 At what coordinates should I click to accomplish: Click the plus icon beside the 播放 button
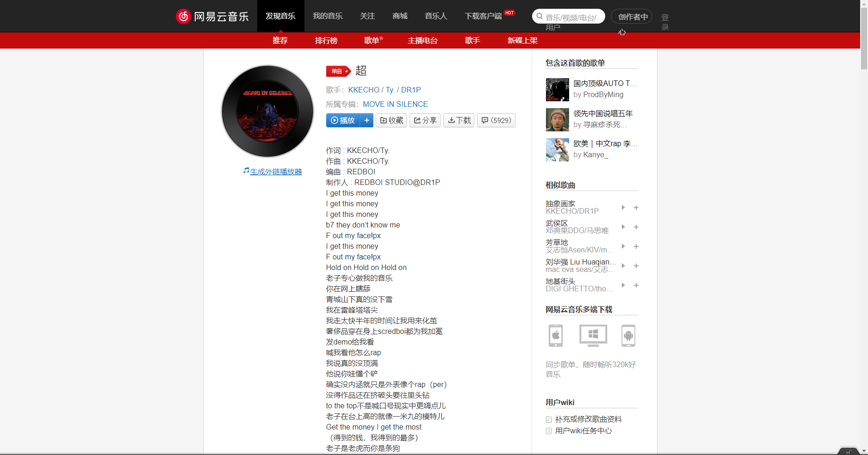(366, 120)
